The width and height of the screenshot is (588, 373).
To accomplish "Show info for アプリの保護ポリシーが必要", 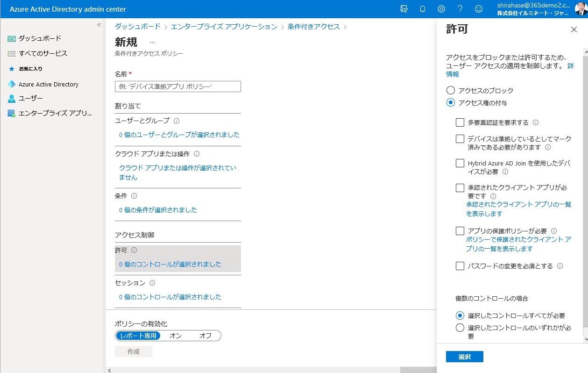I will [x=554, y=231].
